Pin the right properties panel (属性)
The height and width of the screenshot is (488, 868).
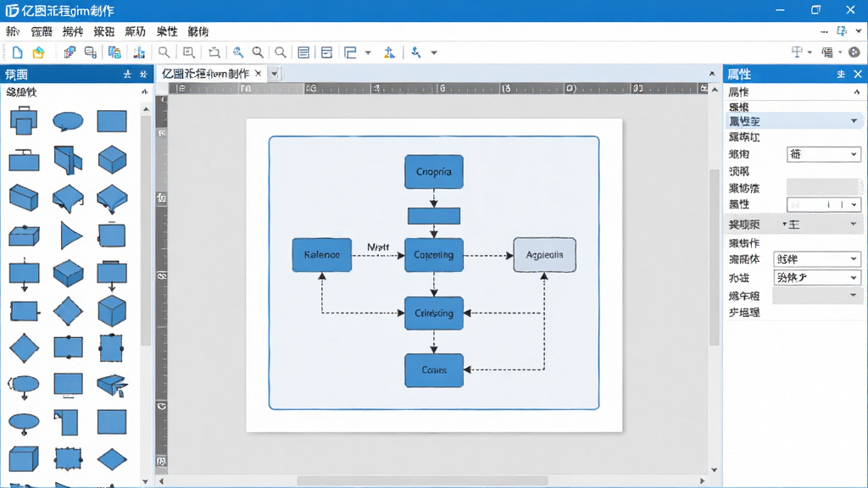(x=841, y=75)
